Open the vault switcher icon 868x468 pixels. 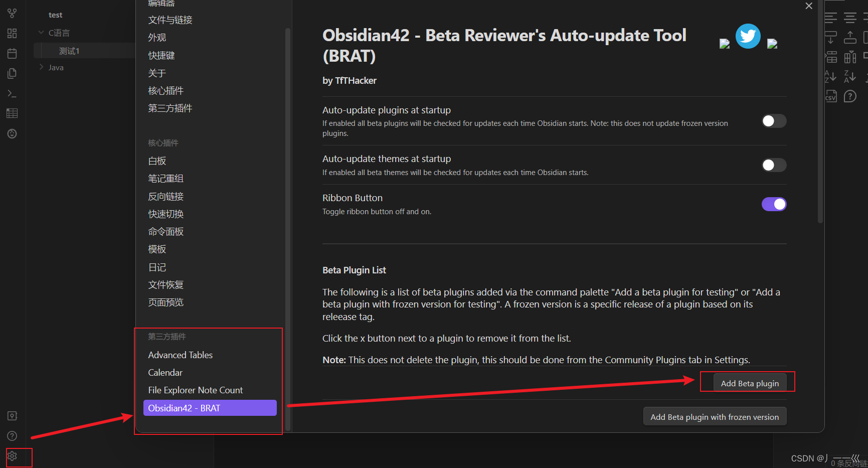tap(12, 416)
